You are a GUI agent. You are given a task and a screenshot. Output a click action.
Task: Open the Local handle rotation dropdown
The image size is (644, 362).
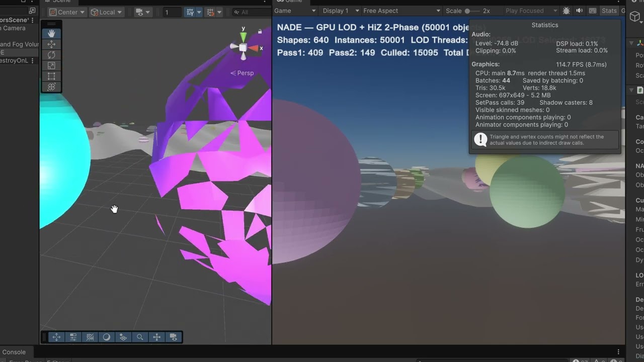point(106,12)
